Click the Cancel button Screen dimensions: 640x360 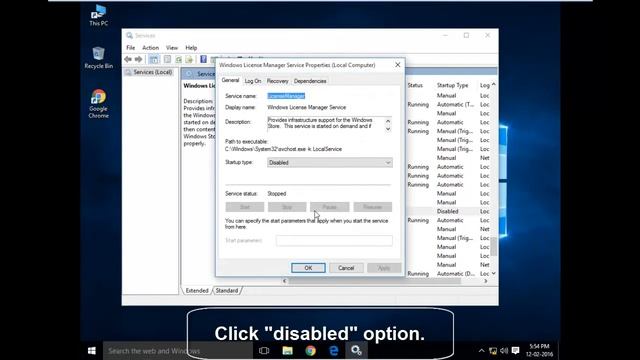(x=346, y=268)
